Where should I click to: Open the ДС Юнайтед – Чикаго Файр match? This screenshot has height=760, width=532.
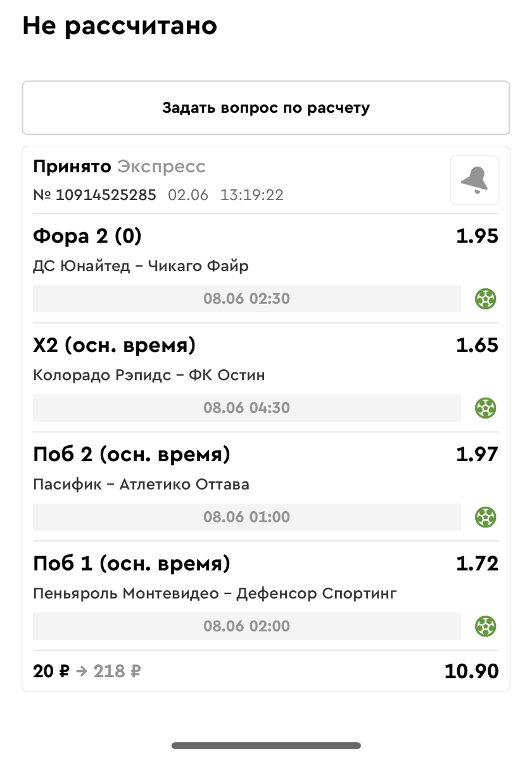click(x=141, y=266)
